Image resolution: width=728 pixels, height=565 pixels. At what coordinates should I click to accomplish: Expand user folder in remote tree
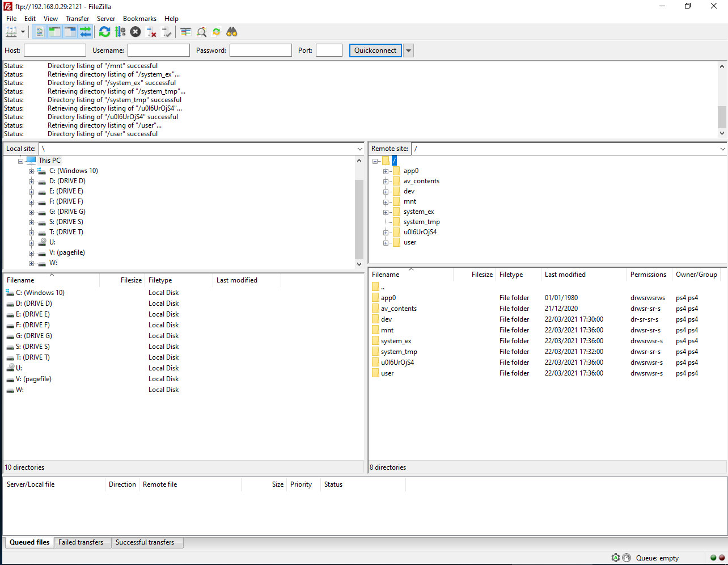pyautogui.click(x=386, y=242)
